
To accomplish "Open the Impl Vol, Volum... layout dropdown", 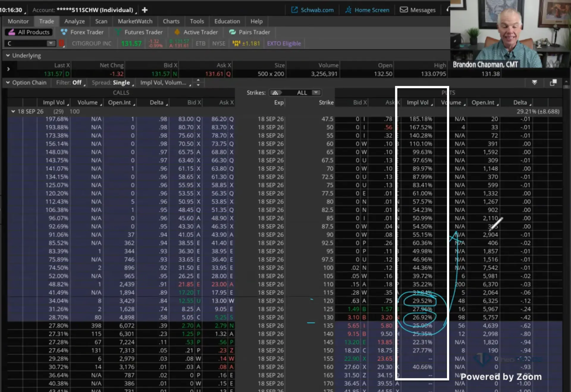I will 166,83.
